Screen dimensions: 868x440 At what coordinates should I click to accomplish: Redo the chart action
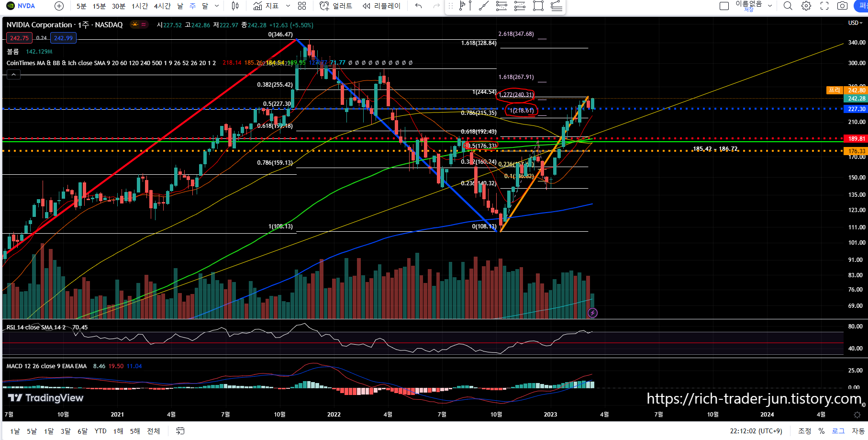pos(436,6)
